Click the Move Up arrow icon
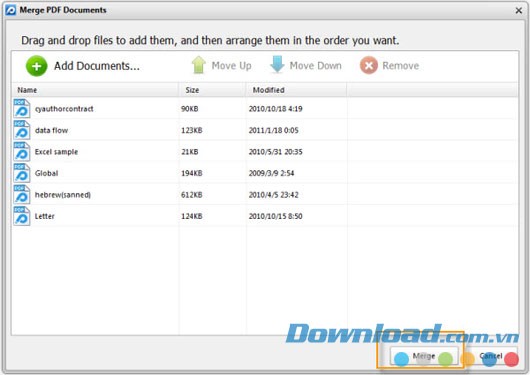Image resolution: width=530 pixels, height=375 pixels. tap(198, 65)
